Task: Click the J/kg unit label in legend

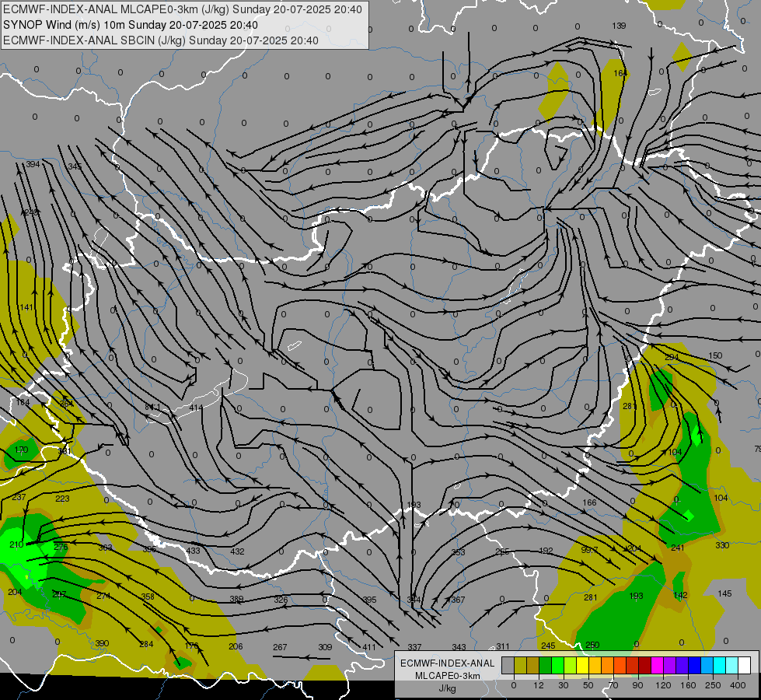Action: pos(447,688)
